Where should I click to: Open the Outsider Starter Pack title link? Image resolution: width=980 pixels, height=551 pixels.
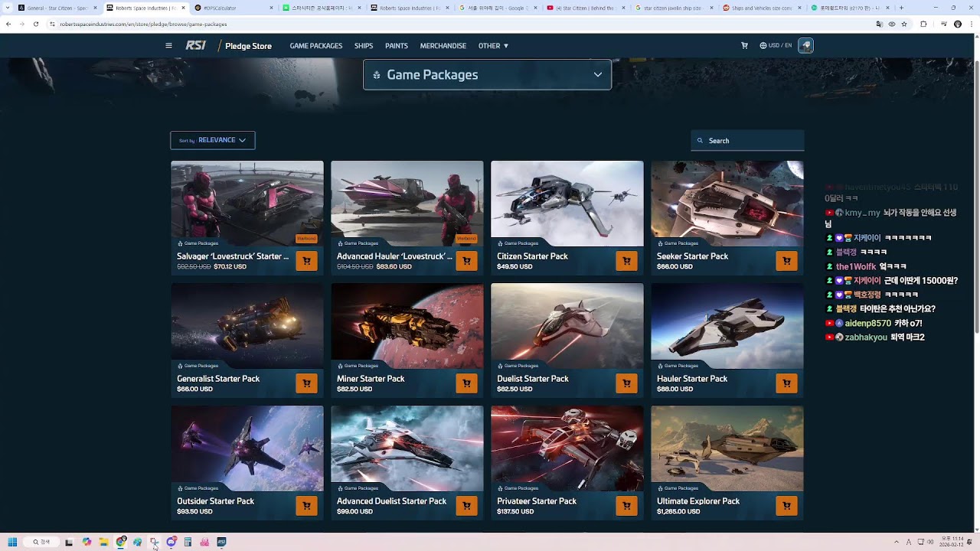215,501
